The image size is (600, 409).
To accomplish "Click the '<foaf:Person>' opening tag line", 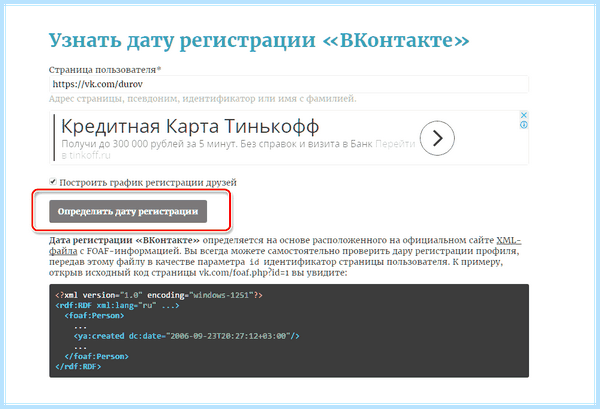I will click(x=94, y=316).
